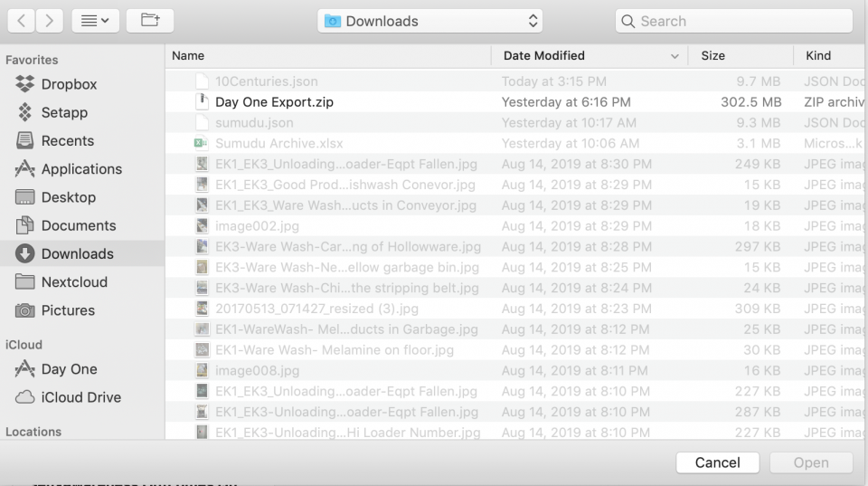Image resolution: width=868 pixels, height=486 pixels.
Task: Show Recents from the sidebar
Action: (x=82, y=141)
